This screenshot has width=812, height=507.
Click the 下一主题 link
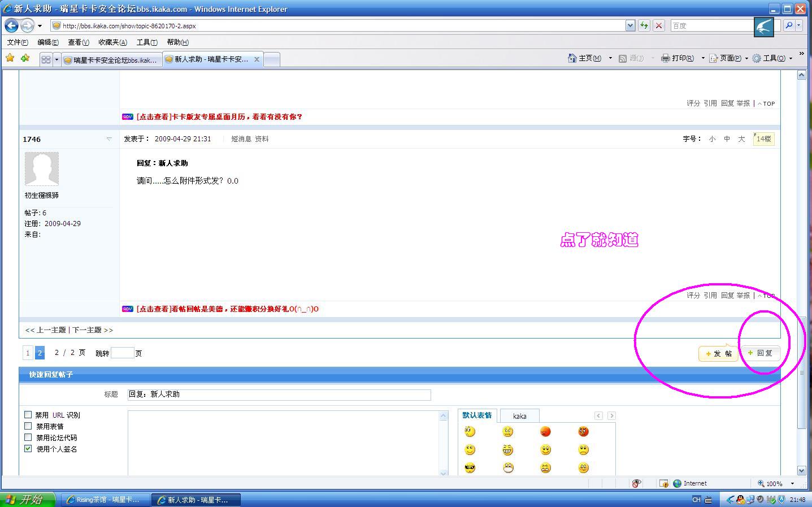(87, 330)
